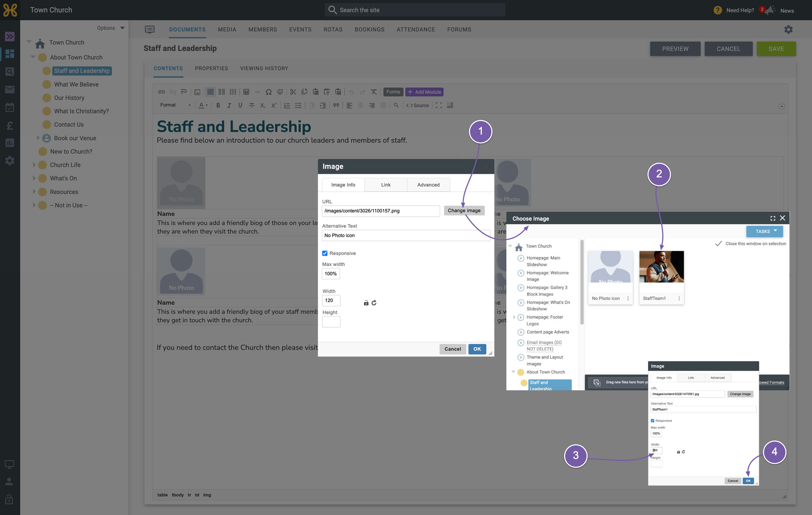
Task: Open the Forms button in toolbar
Action: tap(393, 92)
